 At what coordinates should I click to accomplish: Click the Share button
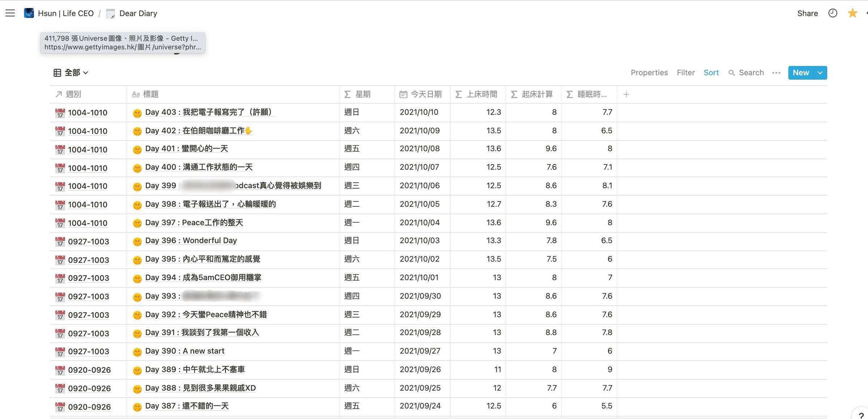pyautogui.click(x=807, y=13)
